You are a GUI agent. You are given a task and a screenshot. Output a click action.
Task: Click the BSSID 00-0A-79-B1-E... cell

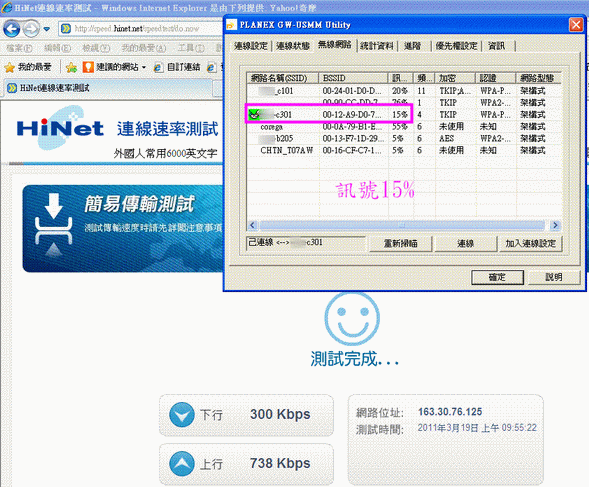click(x=352, y=127)
